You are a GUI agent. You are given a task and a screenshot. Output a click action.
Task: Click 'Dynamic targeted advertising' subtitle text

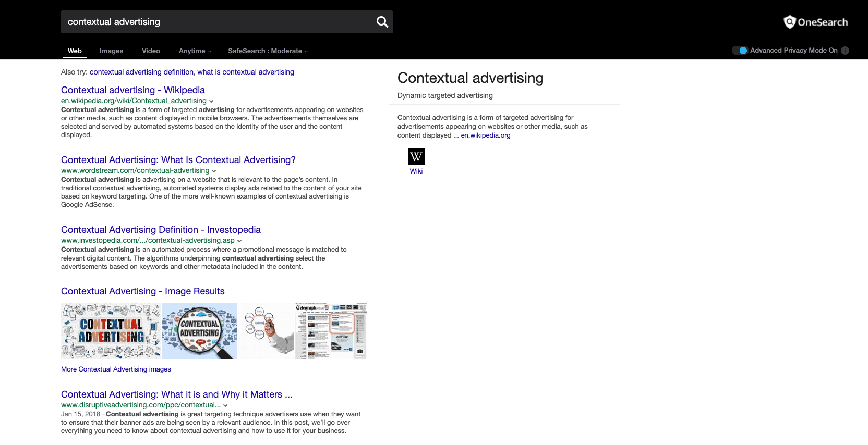(445, 95)
